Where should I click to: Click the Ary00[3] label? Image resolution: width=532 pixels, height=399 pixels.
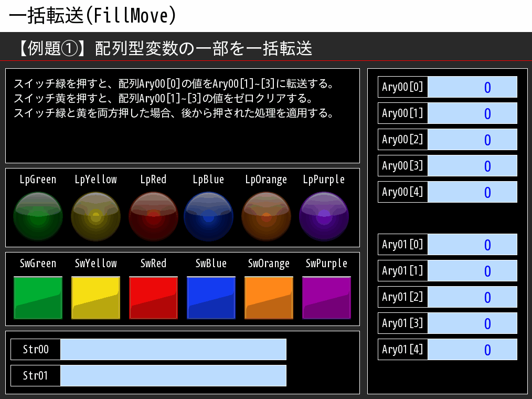(403, 166)
